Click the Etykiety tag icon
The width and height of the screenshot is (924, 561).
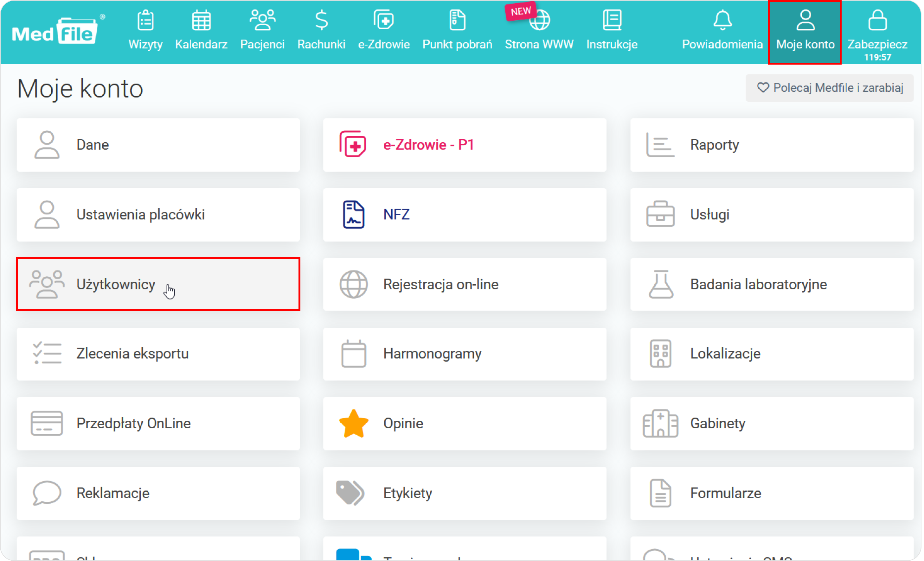pyautogui.click(x=350, y=493)
